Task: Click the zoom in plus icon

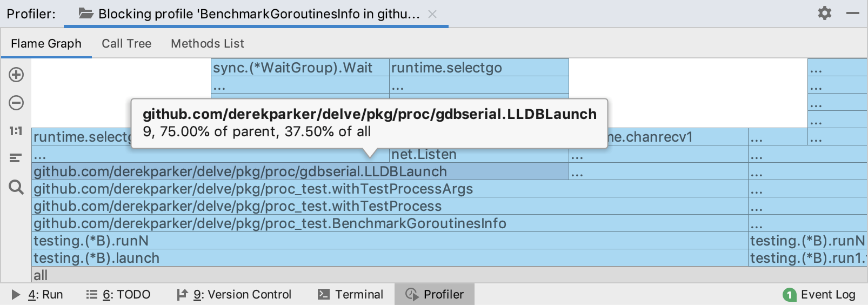Action: 16,75
